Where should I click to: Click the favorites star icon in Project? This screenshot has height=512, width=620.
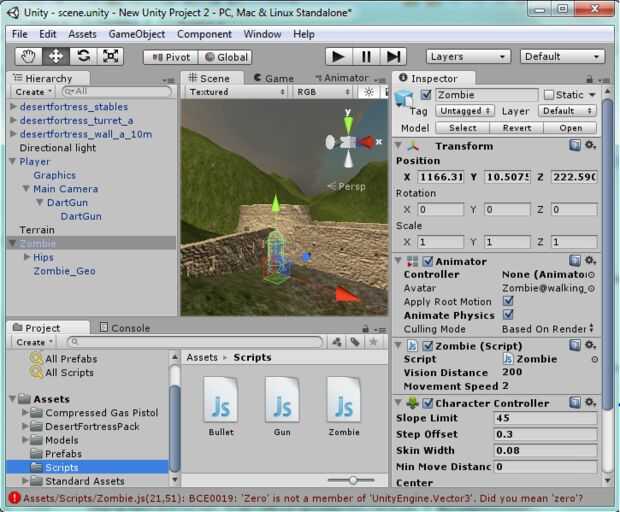[373, 342]
